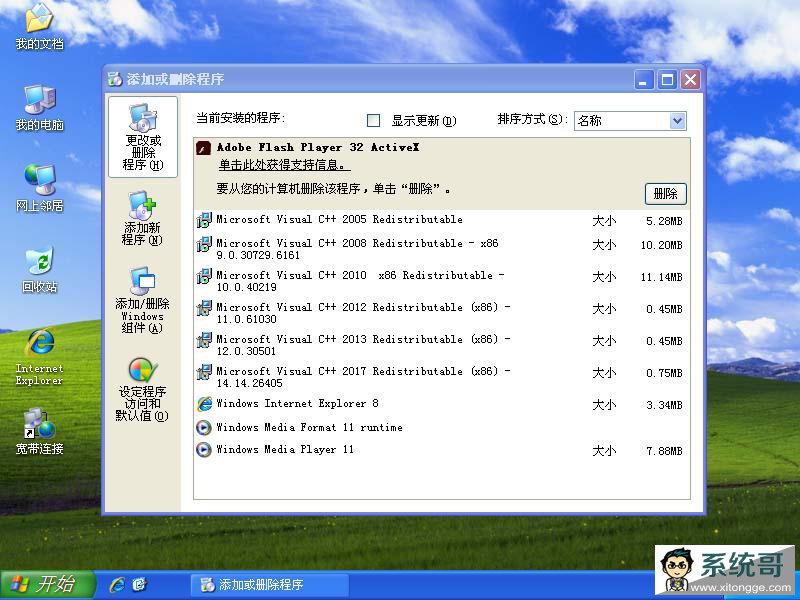Click the 7.88MB size value
This screenshot has width=800, height=600.
coord(664,451)
